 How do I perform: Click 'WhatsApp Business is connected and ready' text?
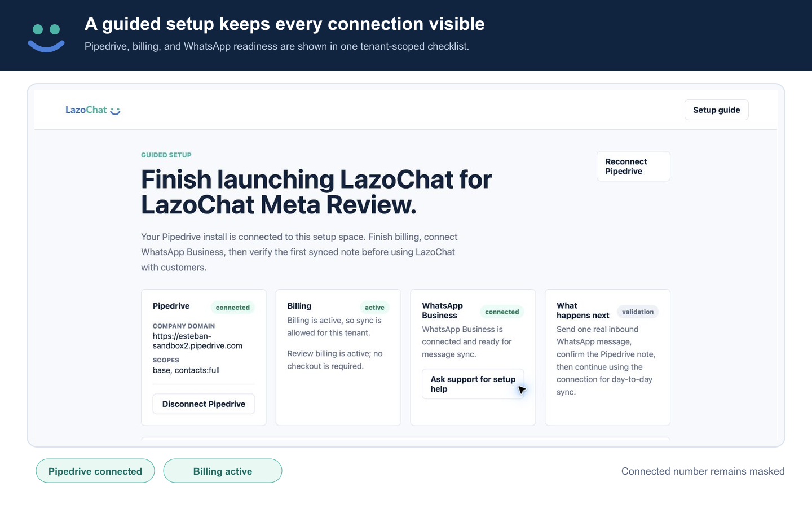point(467,341)
